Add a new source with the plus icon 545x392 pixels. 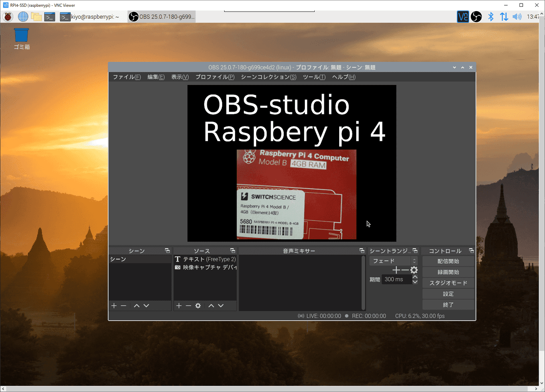coord(179,305)
